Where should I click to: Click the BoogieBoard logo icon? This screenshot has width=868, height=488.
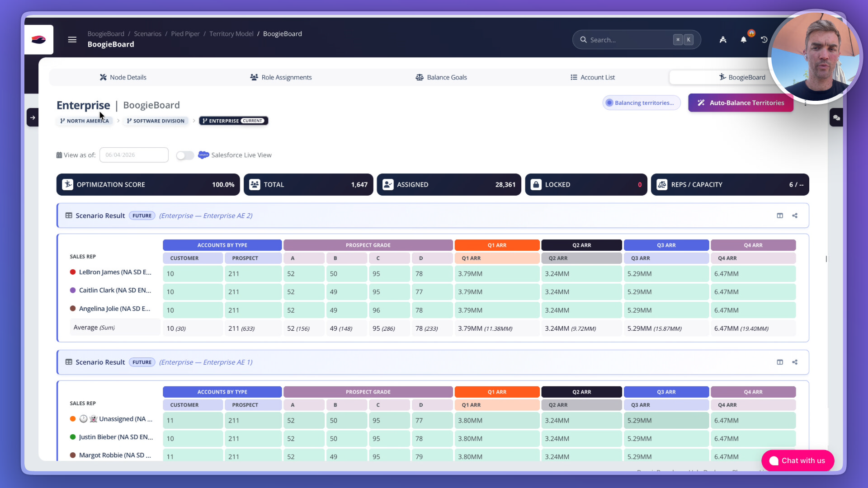click(x=39, y=40)
